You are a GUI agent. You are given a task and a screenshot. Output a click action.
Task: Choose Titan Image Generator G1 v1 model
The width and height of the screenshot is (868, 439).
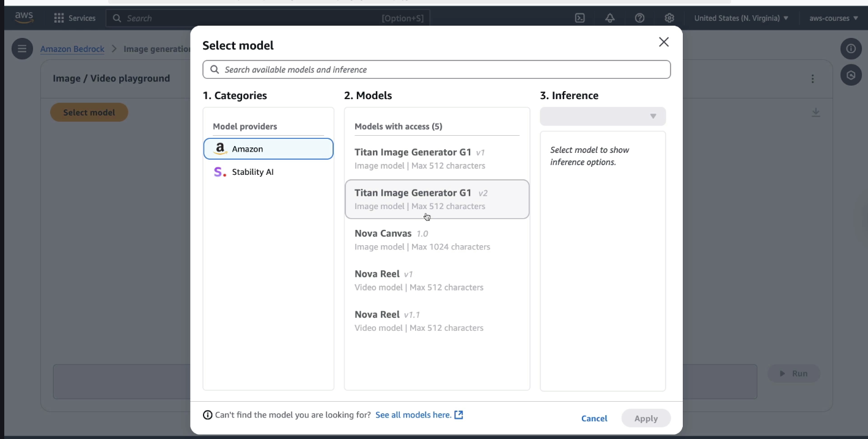click(437, 159)
